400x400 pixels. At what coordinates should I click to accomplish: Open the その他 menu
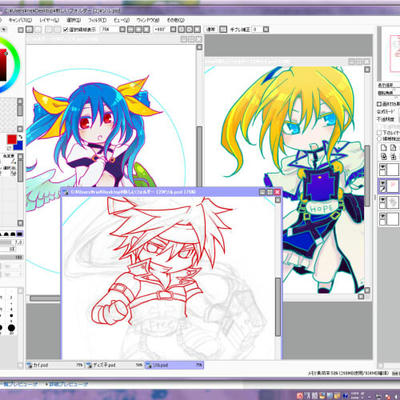pos(175,21)
